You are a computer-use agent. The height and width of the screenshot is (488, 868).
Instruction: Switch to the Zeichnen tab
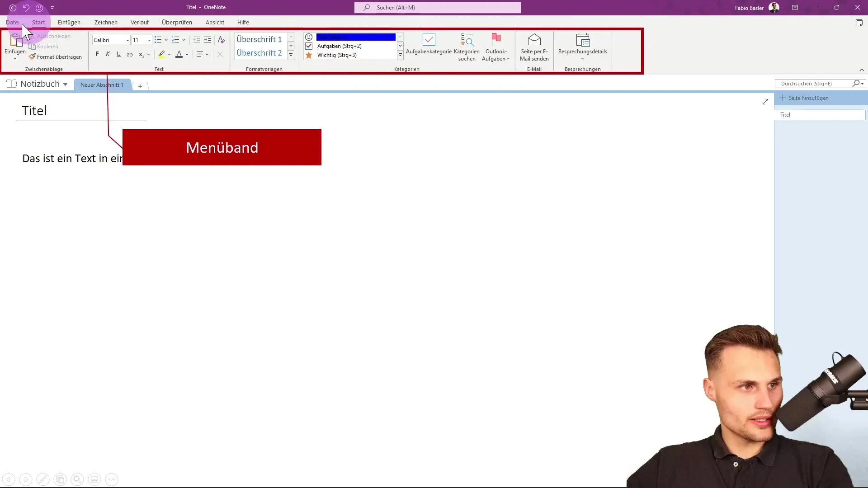click(106, 22)
